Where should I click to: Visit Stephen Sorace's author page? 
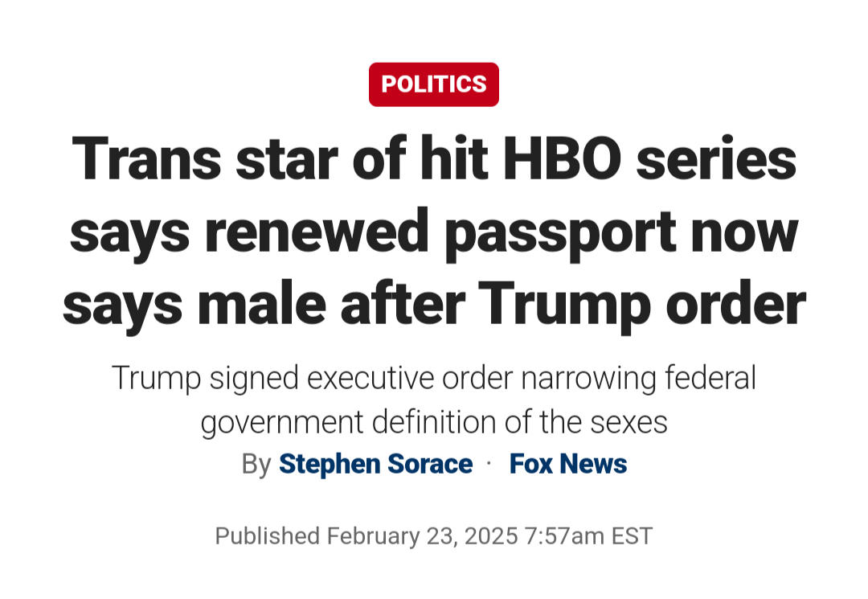click(x=375, y=464)
